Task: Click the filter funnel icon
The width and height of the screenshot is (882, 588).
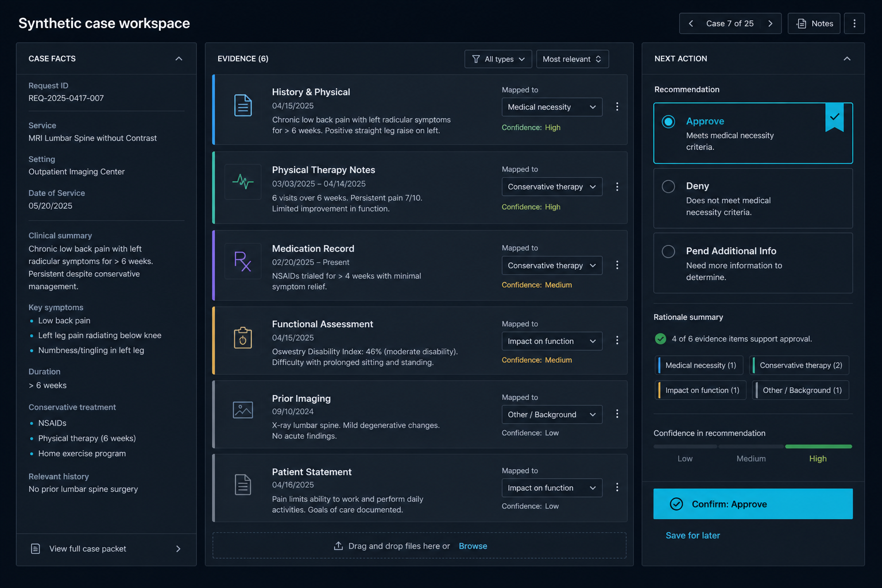Action: (x=475, y=59)
